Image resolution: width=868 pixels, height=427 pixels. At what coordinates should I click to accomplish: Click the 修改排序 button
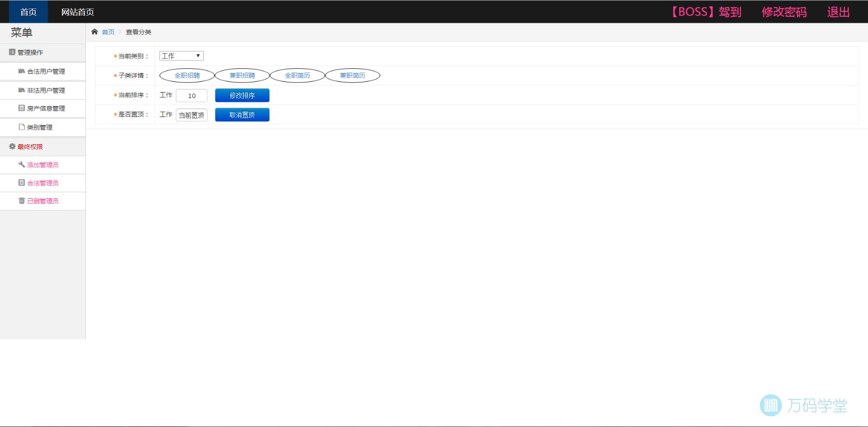[242, 95]
